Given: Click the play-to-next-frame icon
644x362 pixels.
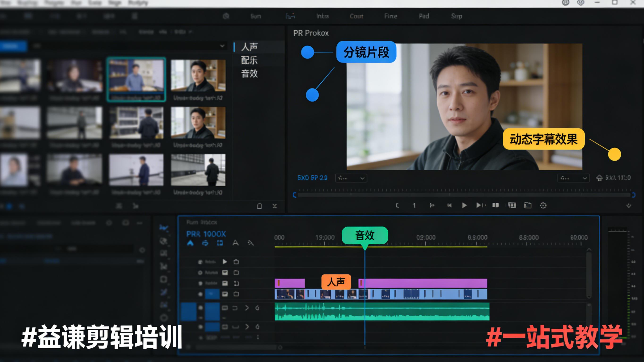Looking at the screenshot, I should click(479, 205).
